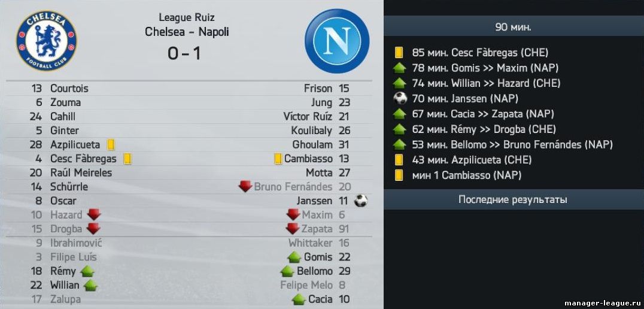Click the Chelsea - Napoli match title
This screenshot has height=309, width=644.
[x=187, y=32]
